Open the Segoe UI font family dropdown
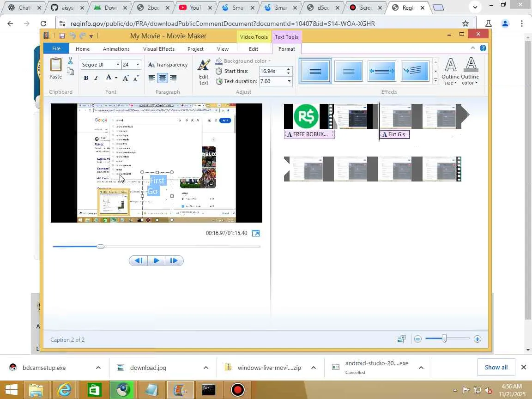This screenshot has height=399, width=532. click(118, 65)
